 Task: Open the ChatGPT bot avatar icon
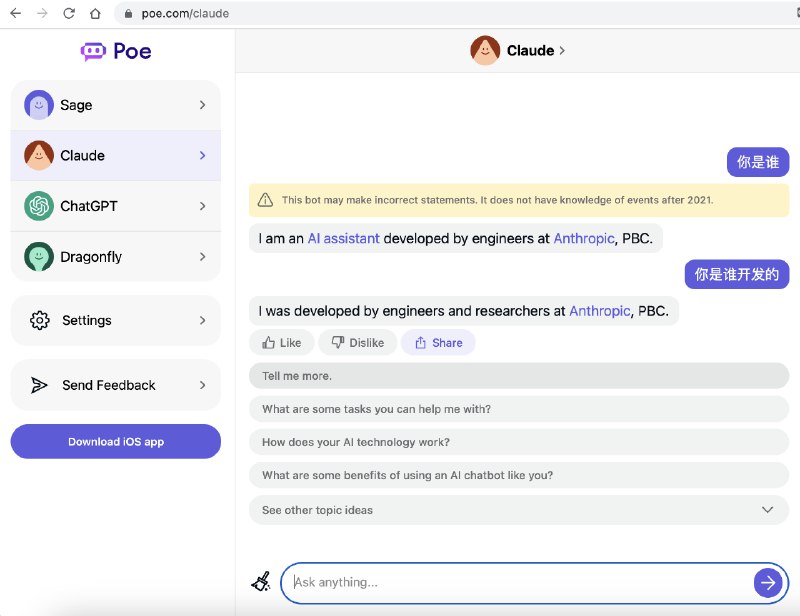tap(39, 206)
